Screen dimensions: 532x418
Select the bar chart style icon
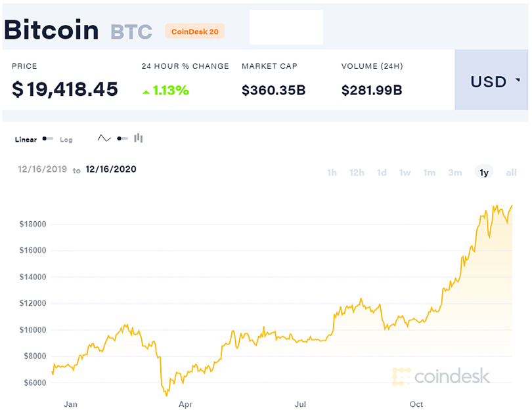tap(138, 138)
